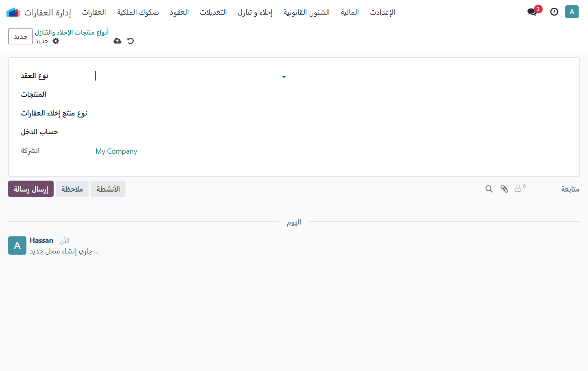588x371 pixels.
Task: Click the gear actions icon beside جديد
Action: coord(56,41)
